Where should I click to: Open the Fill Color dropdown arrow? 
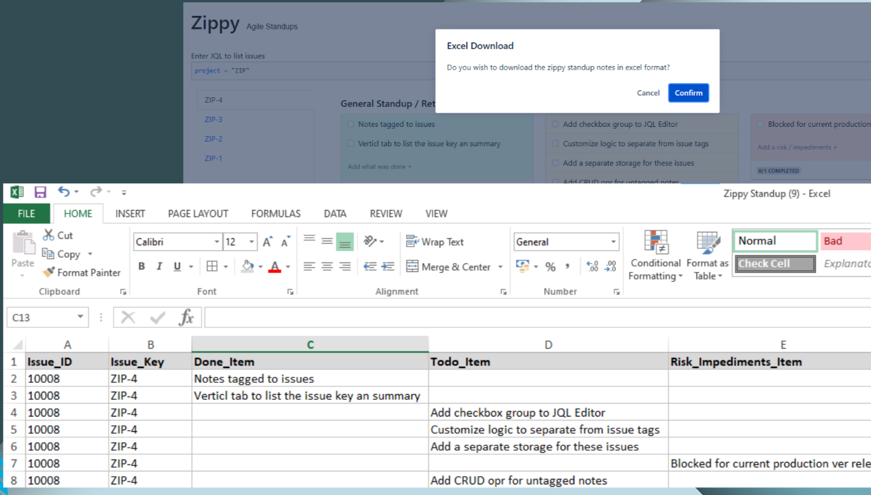[260, 267]
